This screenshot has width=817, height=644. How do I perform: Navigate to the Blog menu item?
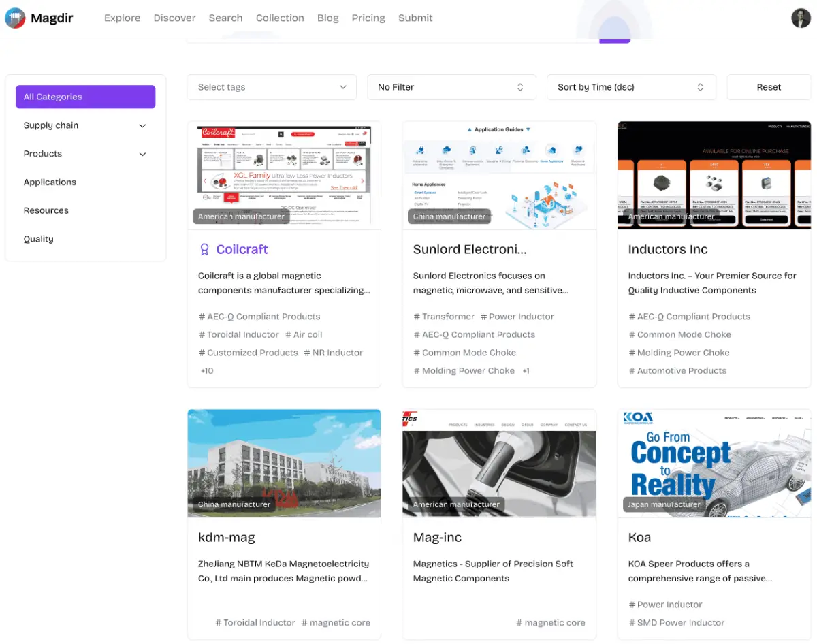(x=327, y=18)
